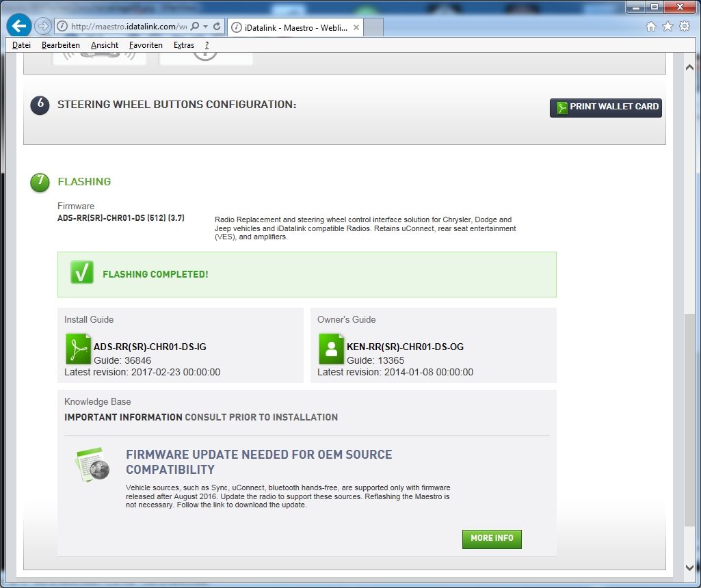Open the Bearbeiten menu
Viewport: 701px width, 588px height.
(x=61, y=45)
